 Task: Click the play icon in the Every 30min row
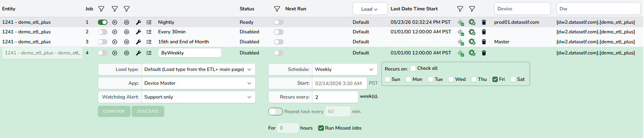[x=115, y=32]
